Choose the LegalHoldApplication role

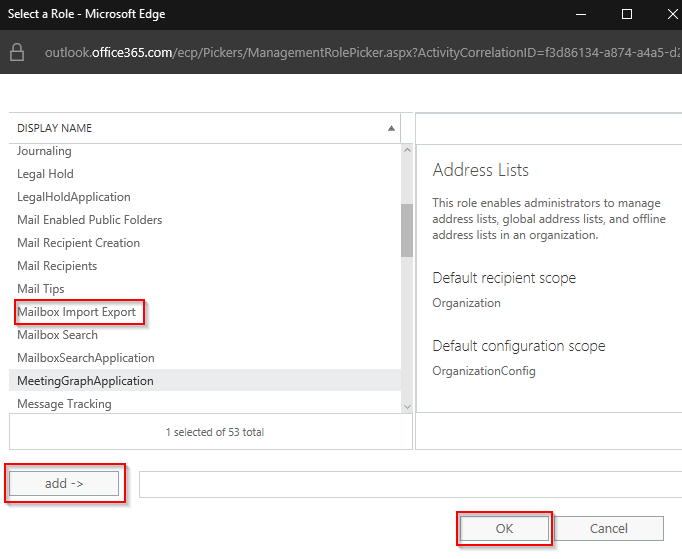tap(74, 197)
